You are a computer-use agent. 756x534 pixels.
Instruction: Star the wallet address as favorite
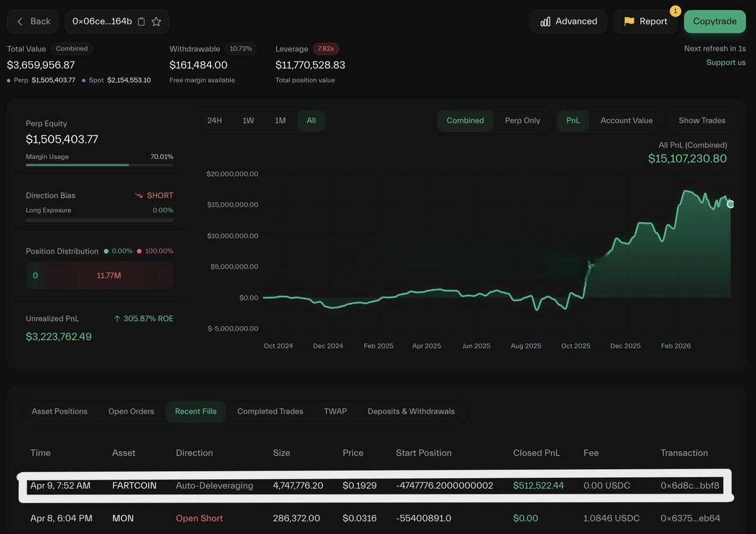point(156,21)
